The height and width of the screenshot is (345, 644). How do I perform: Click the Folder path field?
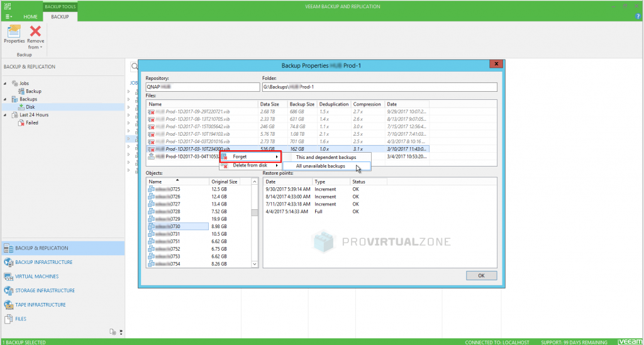pyautogui.click(x=379, y=87)
